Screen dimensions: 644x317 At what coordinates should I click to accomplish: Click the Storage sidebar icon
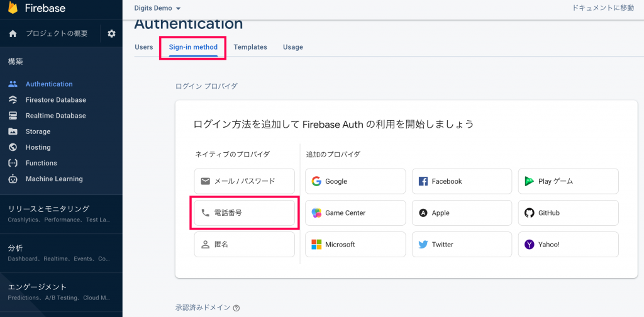(x=13, y=131)
